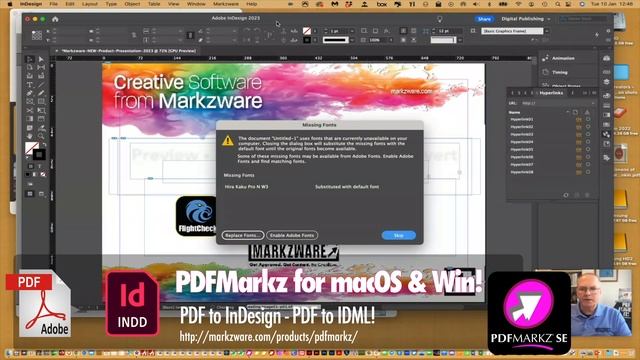640x360 pixels.
Task: Open the Animation panel
Action: (x=563, y=58)
